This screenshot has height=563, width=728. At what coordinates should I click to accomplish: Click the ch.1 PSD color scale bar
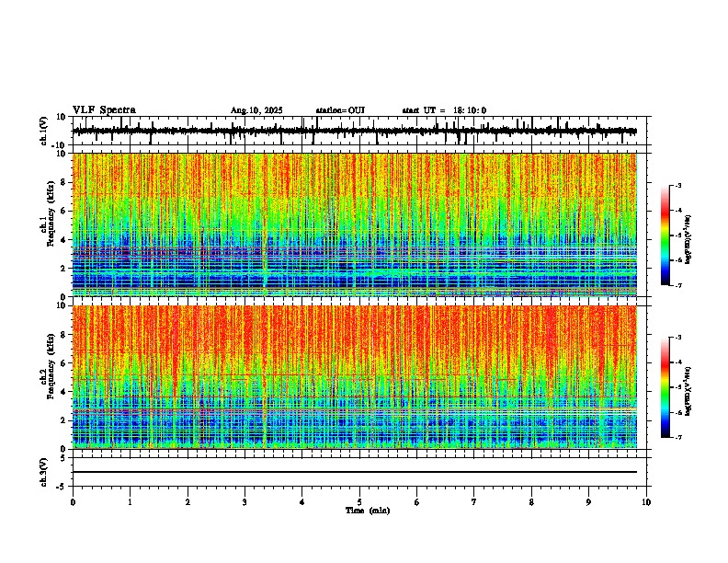[x=665, y=236]
